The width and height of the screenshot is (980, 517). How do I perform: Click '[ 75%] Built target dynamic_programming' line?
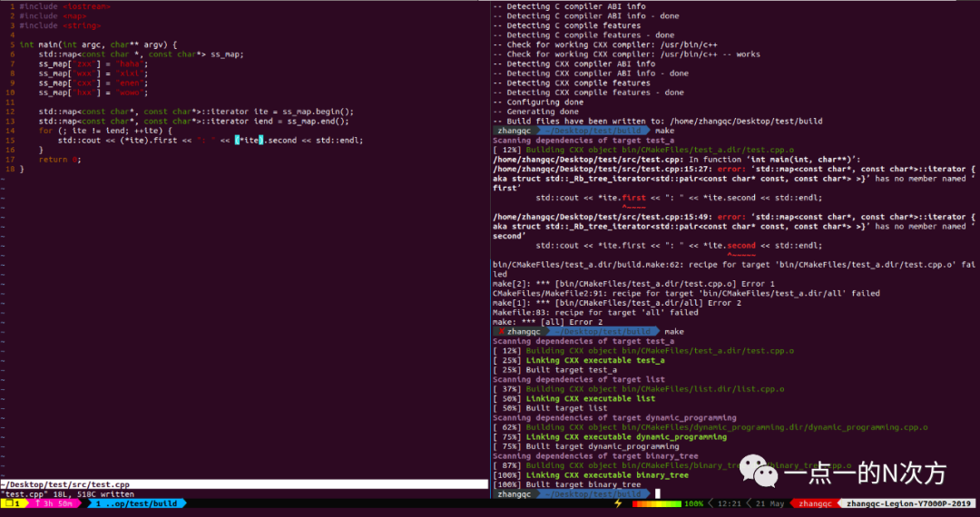pos(586,446)
